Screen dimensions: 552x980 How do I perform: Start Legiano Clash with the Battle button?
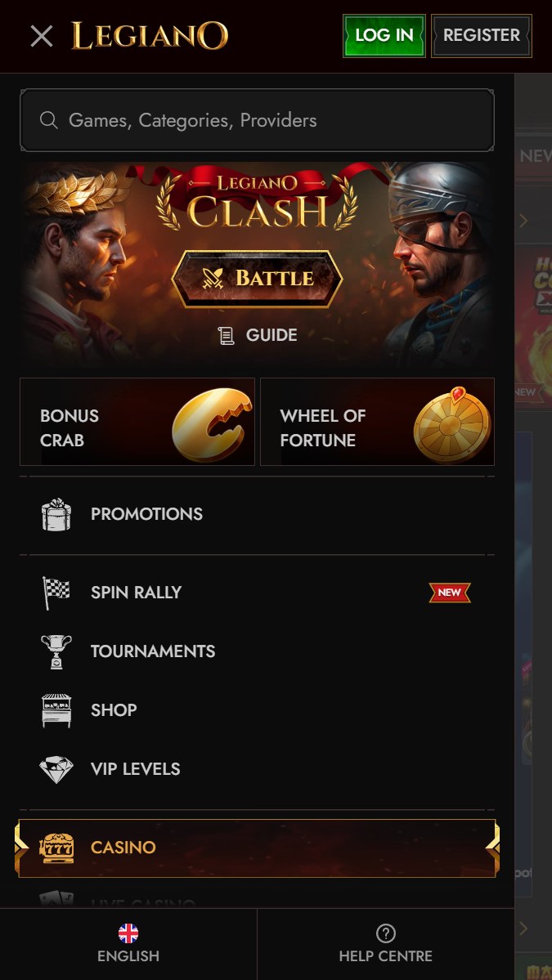coord(257,279)
